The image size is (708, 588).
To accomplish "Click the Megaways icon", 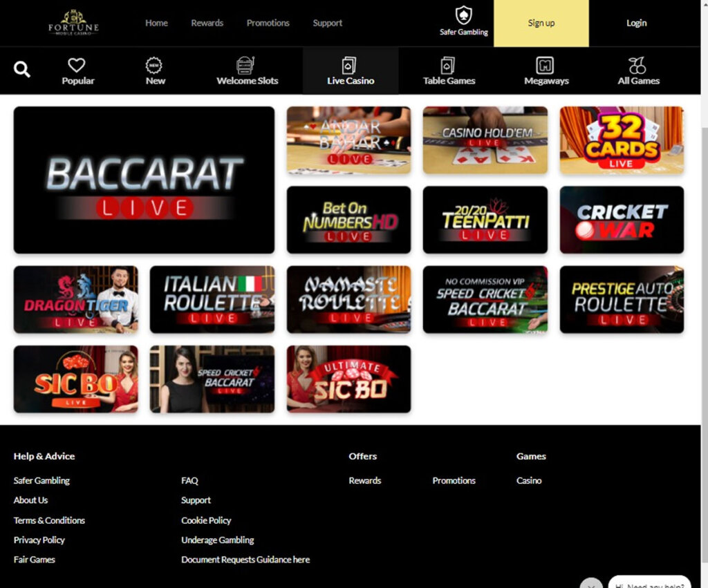I will [x=545, y=66].
